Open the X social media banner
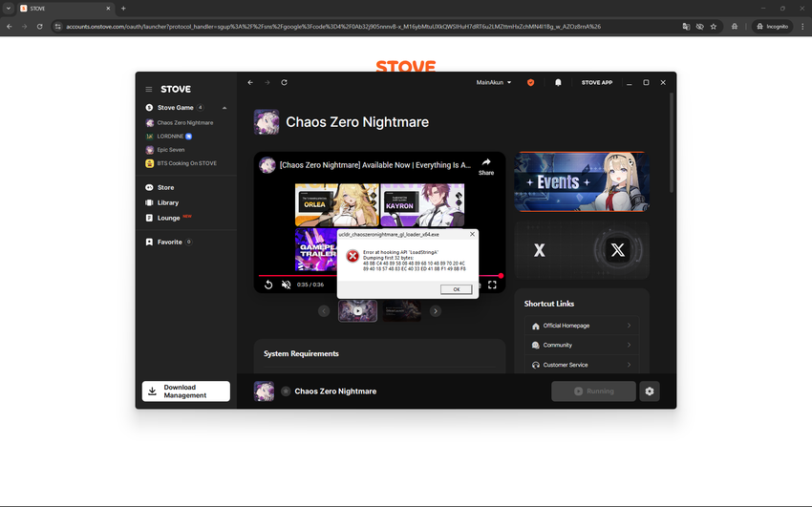 point(582,251)
